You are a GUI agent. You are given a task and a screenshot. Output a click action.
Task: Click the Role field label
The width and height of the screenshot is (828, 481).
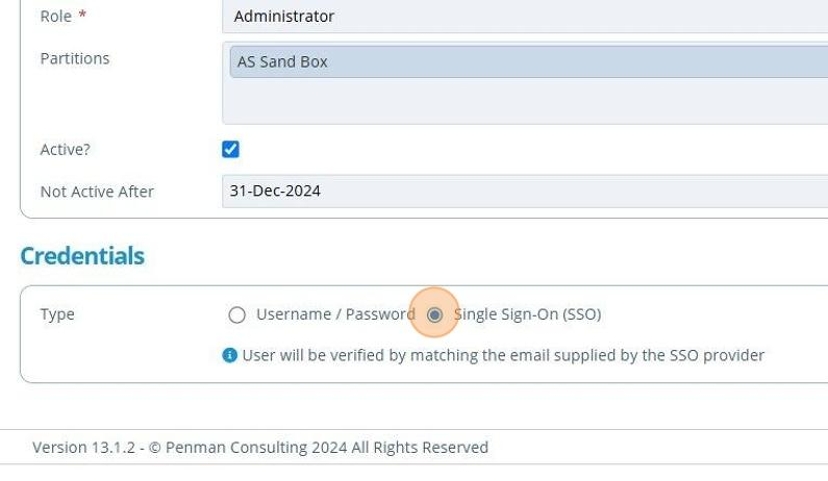(x=55, y=16)
